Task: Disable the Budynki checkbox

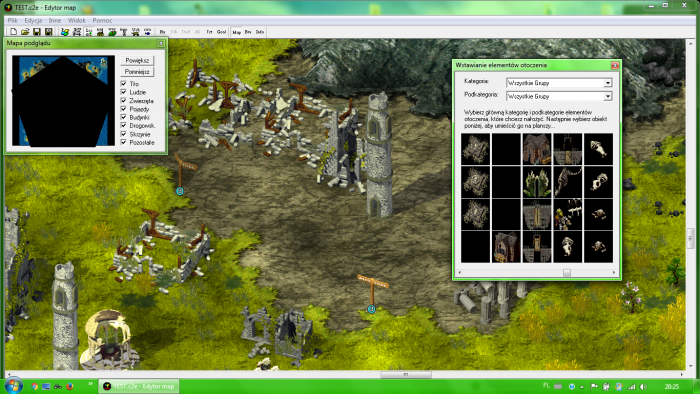Action: (x=124, y=117)
